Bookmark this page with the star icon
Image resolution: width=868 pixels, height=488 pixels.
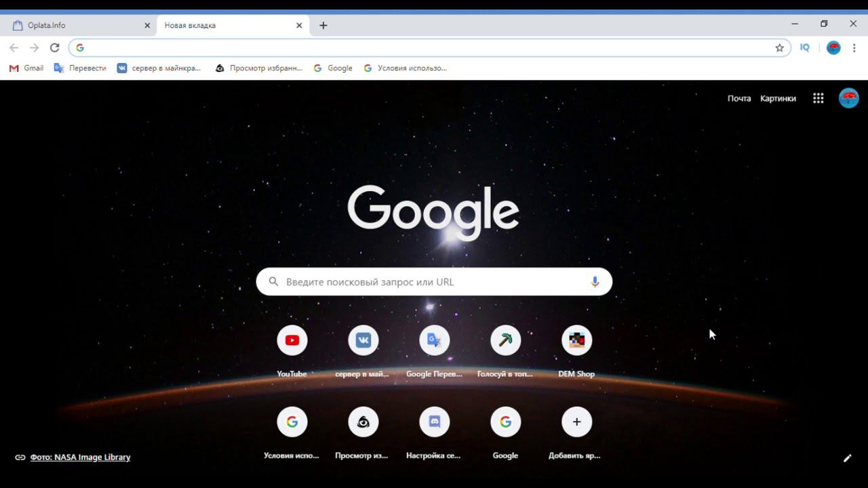780,48
